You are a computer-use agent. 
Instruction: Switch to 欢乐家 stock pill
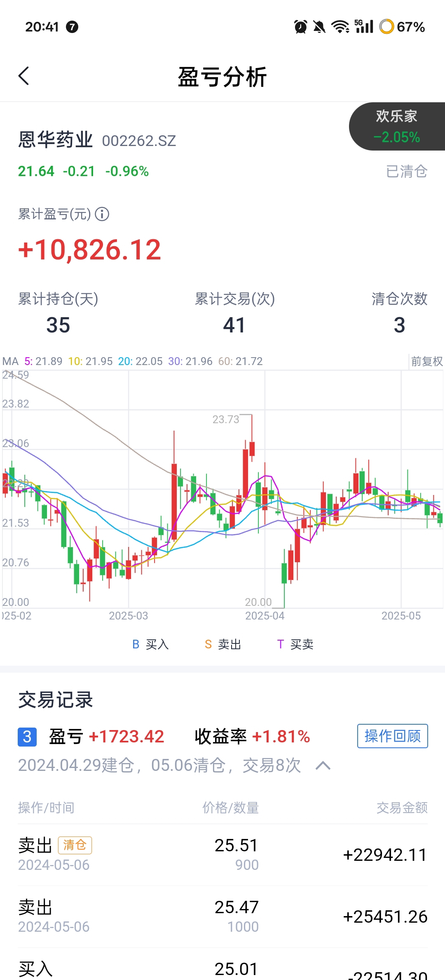pos(397,126)
